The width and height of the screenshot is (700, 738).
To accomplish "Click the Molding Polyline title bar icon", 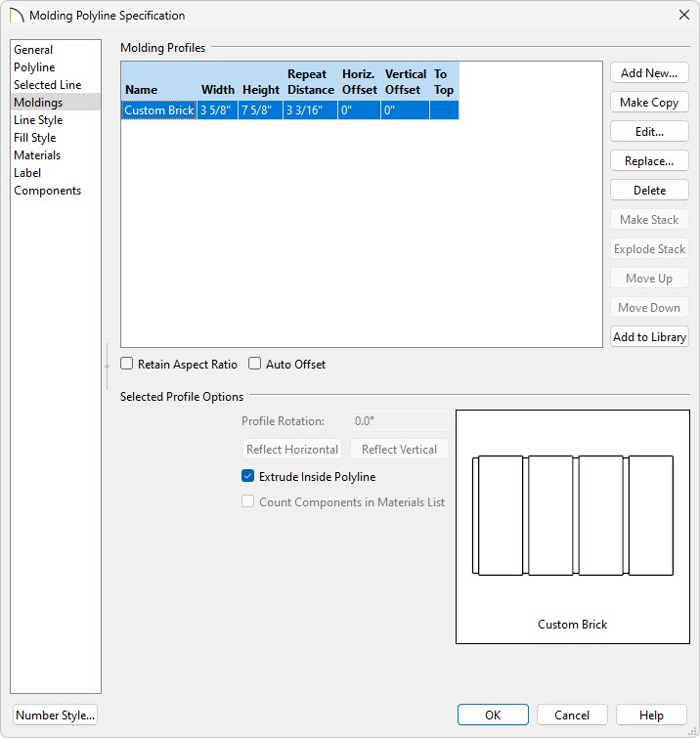I will (17, 15).
